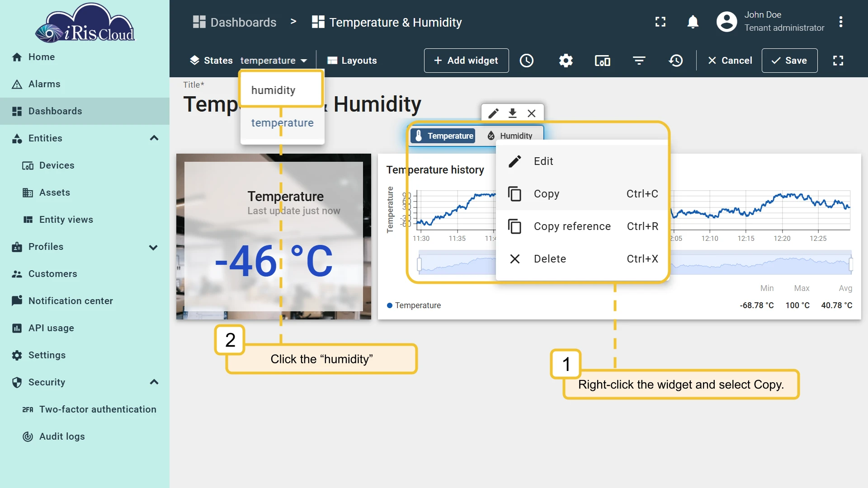868x488 pixels.
Task: Open Audit logs in sidebar
Action: pyautogui.click(x=85, y=436)
